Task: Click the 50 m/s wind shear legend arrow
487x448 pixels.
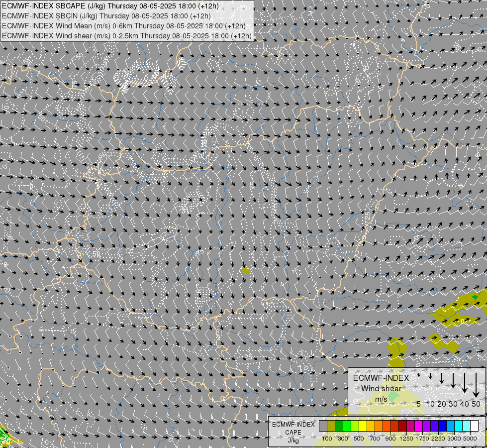Action: pyautogui.click(x=476, y=385)
